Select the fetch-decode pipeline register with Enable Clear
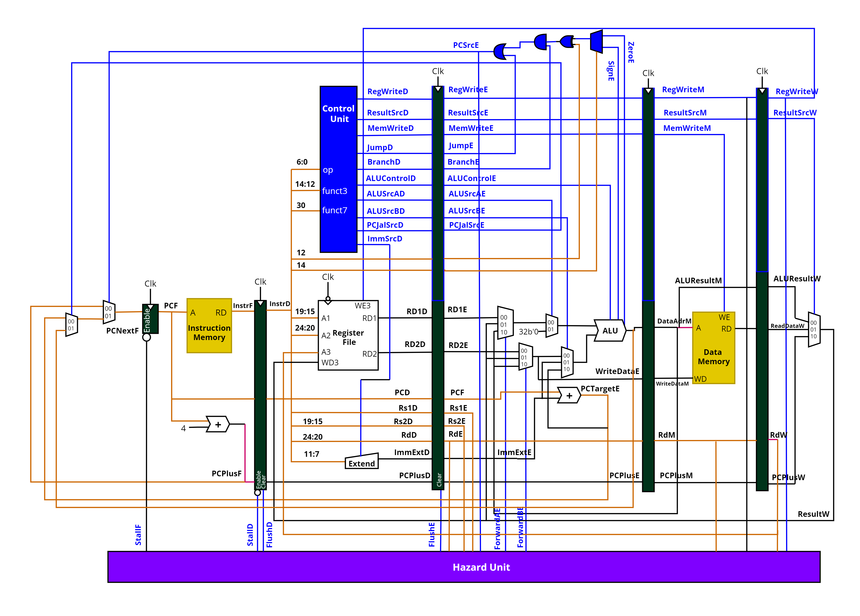Viewport: 860px width, 616px height. [x=260, y=395]
